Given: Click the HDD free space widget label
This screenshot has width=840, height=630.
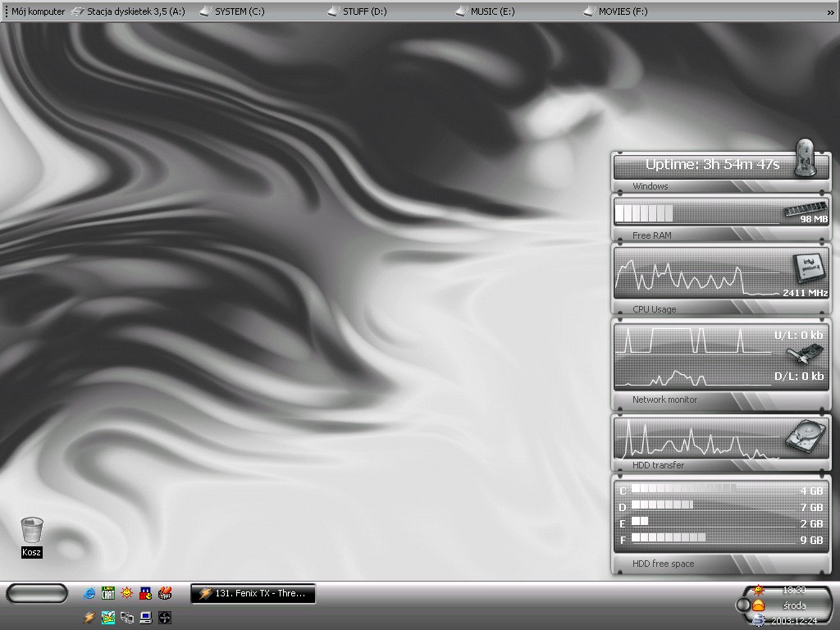Looking at the screenshot, I should tap(663, 564).
